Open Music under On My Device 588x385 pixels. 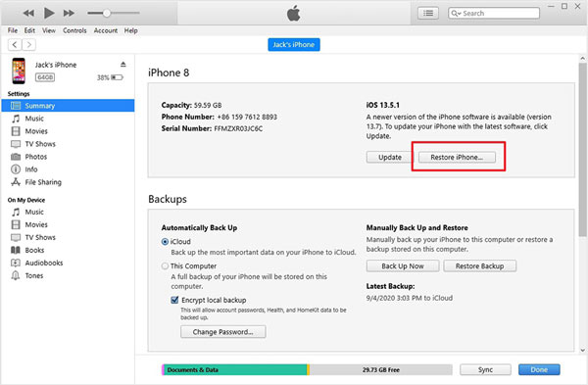[x=34, y=212]
